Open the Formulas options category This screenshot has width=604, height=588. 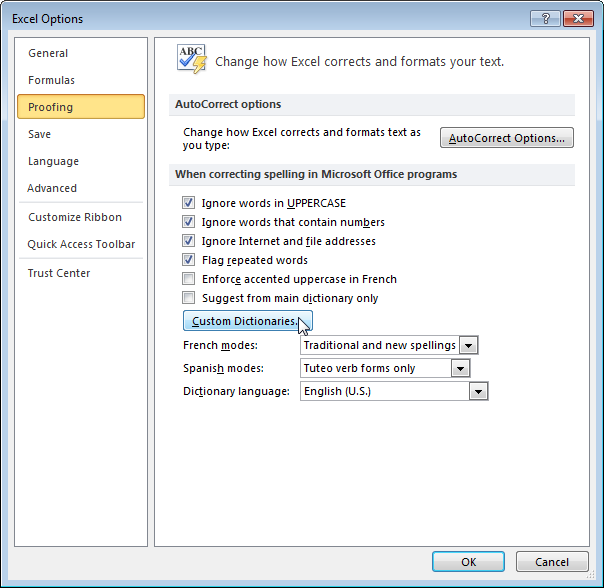pyautogui.click(x=51, y=80)
